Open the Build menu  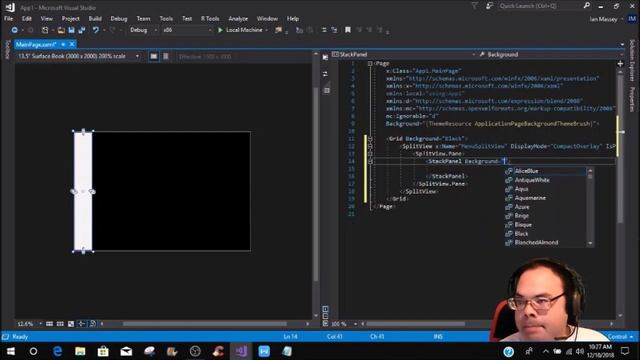click(95, 18)
